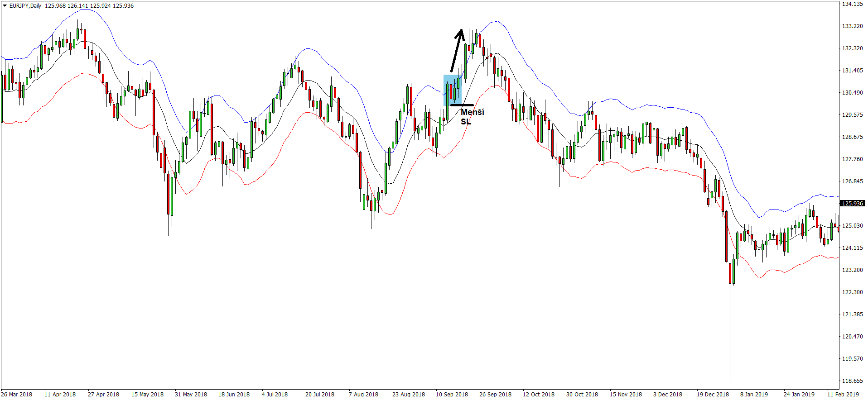This screenshot has height=400, width=868.
Task: Click the 11 Feb 2019 date label
Action: click(x=843, y=395)
